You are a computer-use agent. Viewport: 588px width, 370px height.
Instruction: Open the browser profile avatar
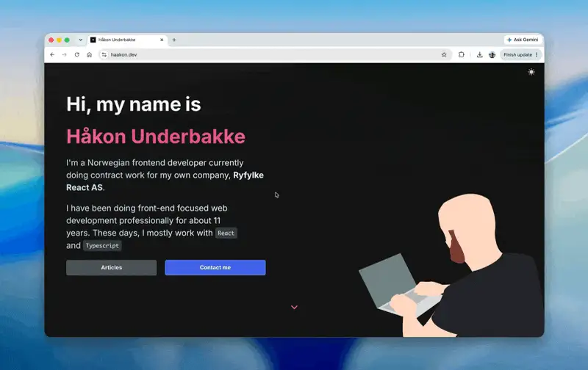click(492, 54)
